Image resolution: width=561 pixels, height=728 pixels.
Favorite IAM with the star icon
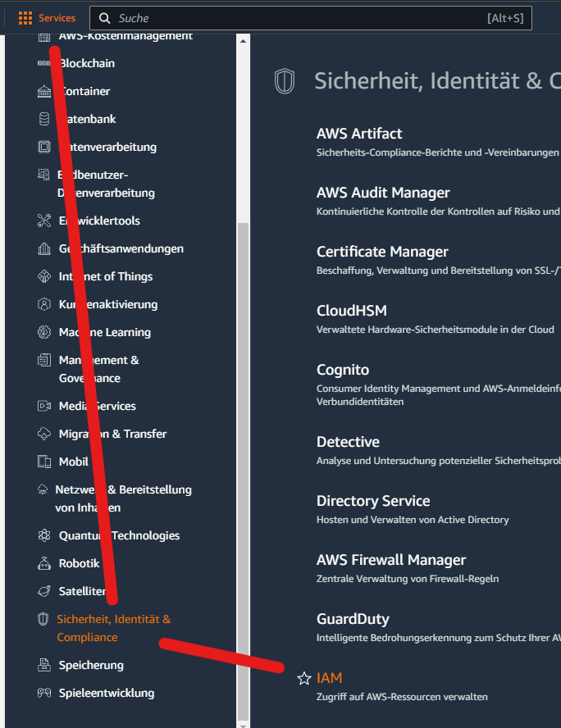(304, 678)
